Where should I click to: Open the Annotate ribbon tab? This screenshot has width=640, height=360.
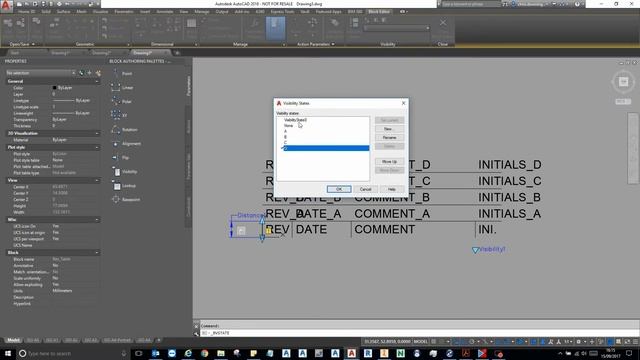164,12
